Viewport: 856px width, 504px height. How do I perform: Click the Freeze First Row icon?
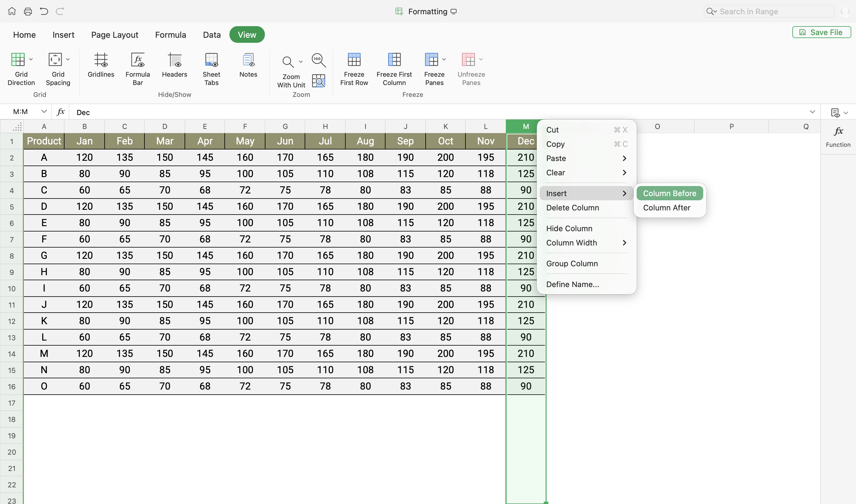click(x=354, y=60)
